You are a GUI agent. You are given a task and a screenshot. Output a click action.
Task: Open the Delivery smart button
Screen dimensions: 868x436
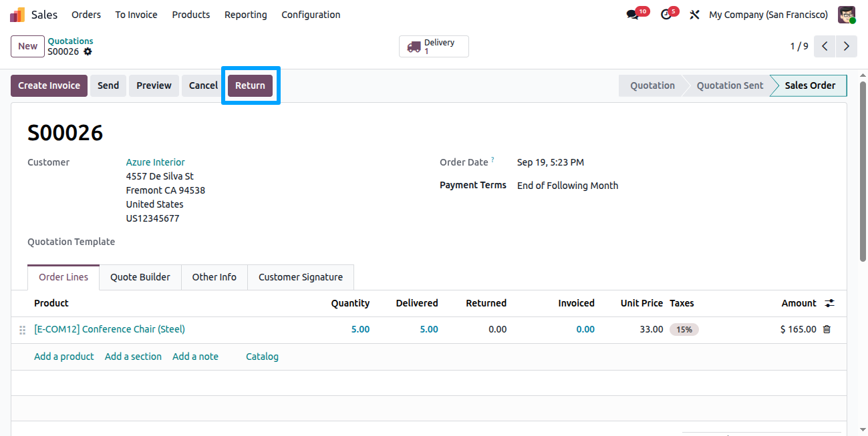[x=434, y=47]
